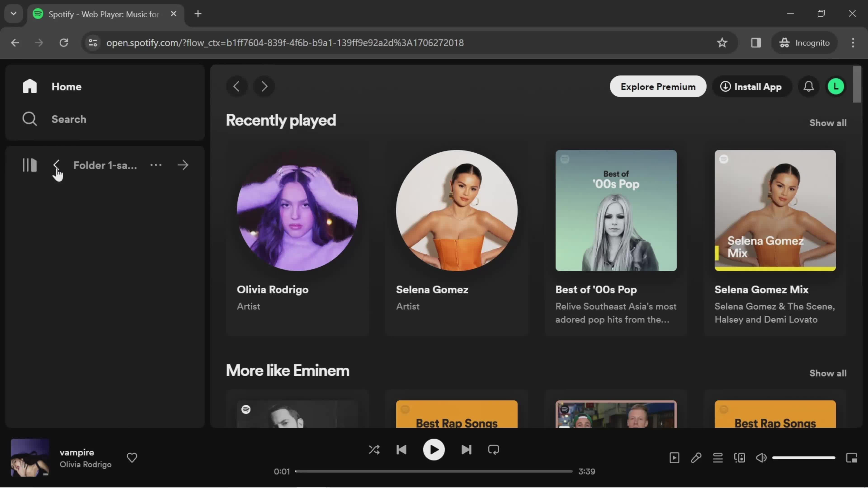The height and width of the screenshot is (488, 868).
Task: Click the queue/playlist view icon
Action: point(718,457)
